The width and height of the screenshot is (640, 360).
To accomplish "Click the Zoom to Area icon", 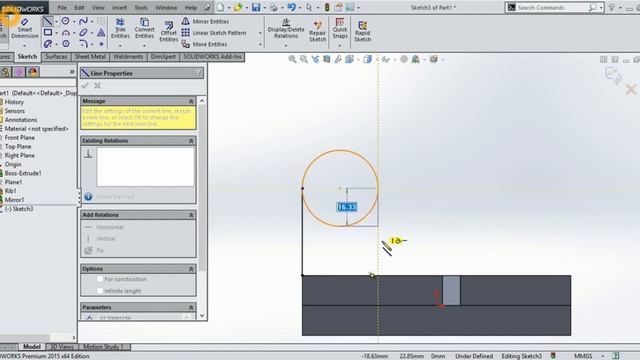I will 304,60.
